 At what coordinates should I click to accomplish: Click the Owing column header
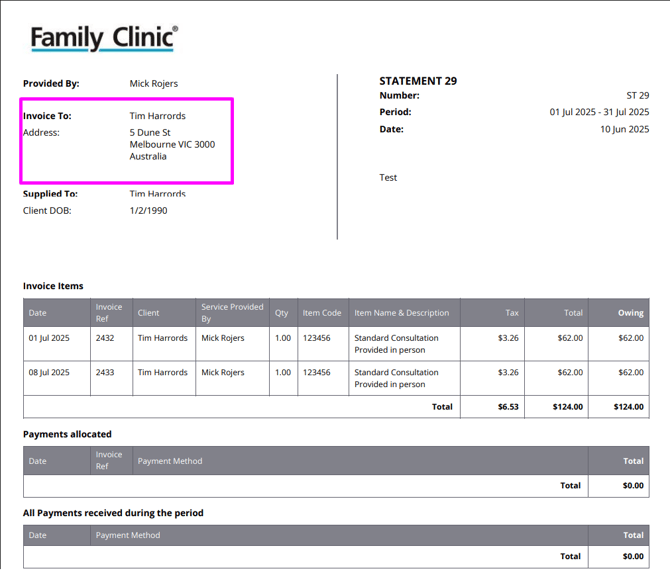630,313
